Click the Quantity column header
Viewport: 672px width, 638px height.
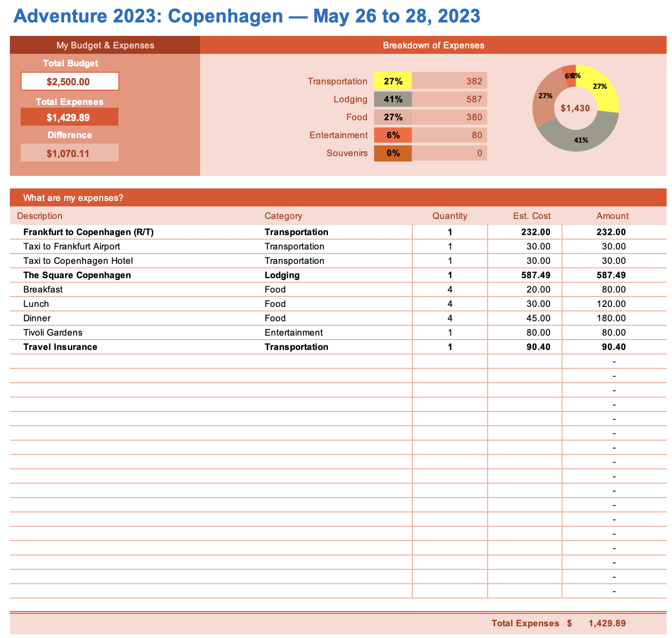pyautogui.click(x=449, y=216)
